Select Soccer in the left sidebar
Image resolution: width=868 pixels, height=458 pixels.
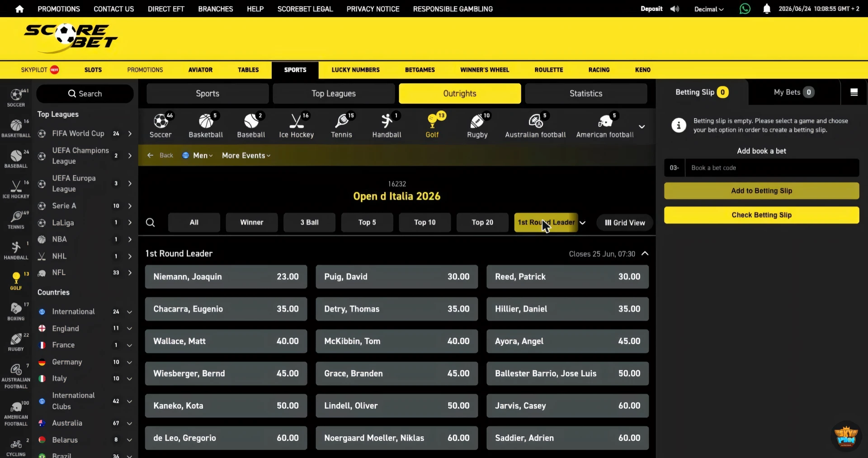click(x=16, y=97)
